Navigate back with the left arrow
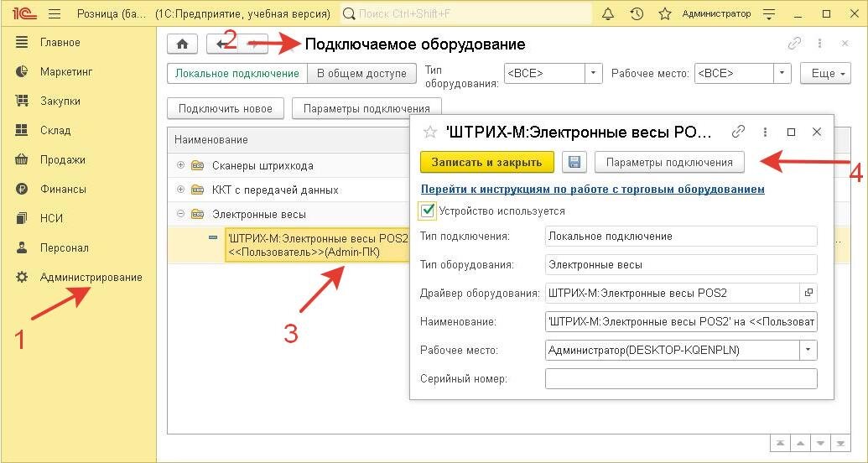868x463 pixels. click(x=222, y=44)
